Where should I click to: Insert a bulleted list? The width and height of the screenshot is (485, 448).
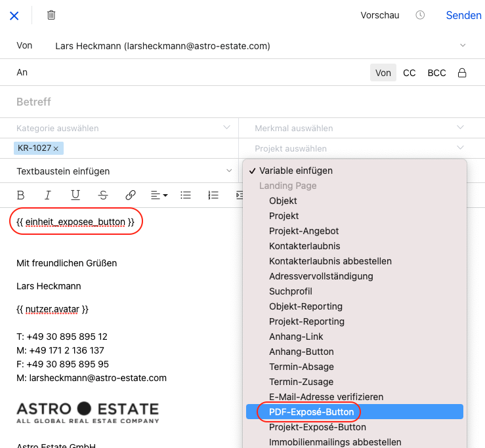(186, 195)
